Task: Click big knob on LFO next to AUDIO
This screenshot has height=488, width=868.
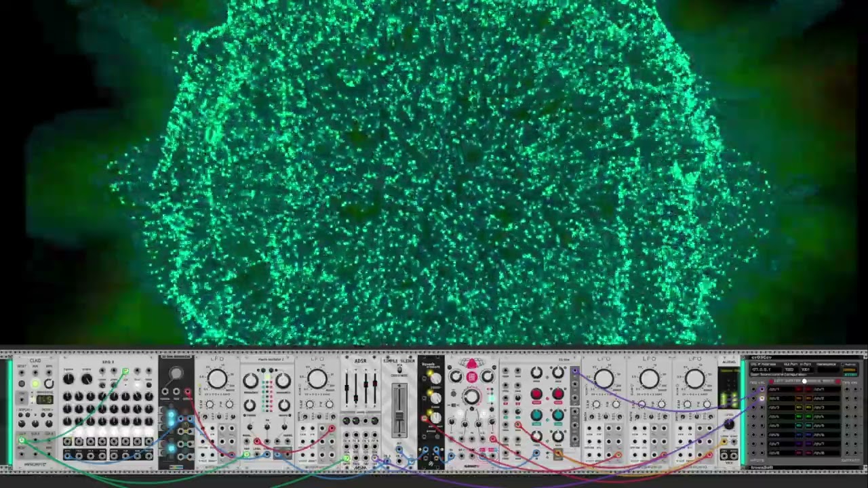Action: 695,378
